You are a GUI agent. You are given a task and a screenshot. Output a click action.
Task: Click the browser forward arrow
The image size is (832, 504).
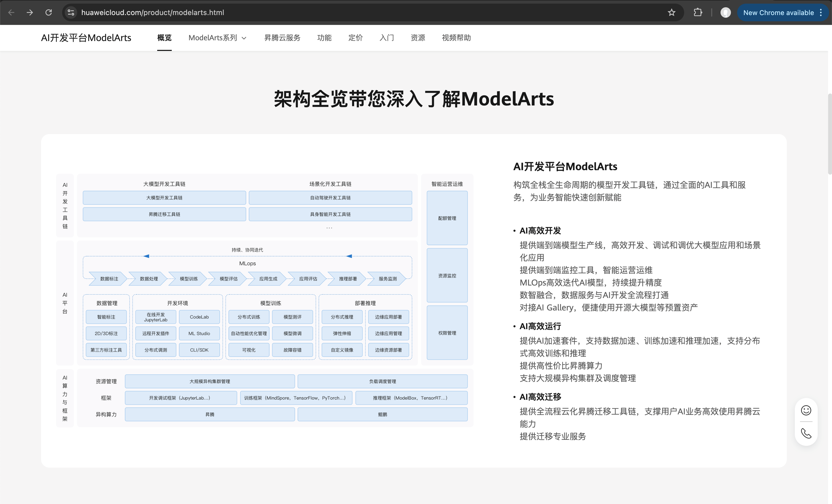click(30, 12)
